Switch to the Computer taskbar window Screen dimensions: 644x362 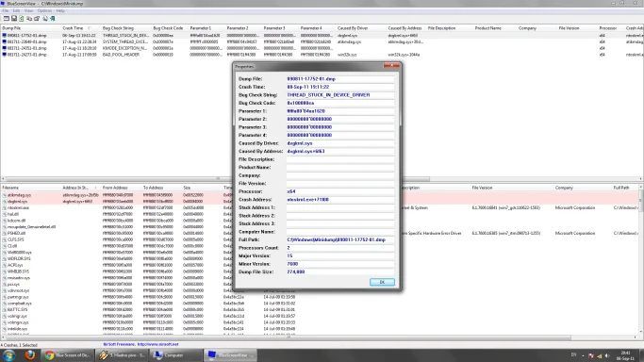click(175, 355)
